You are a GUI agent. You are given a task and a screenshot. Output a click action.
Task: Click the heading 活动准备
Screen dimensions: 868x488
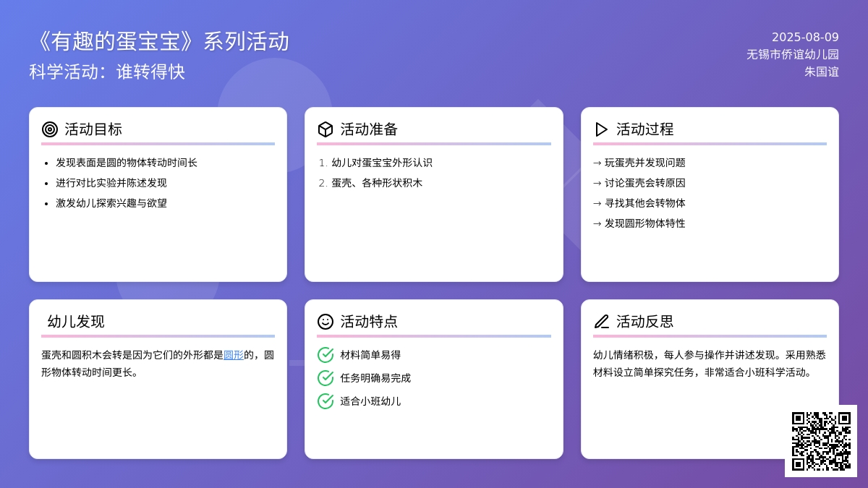tap(369, 129)
